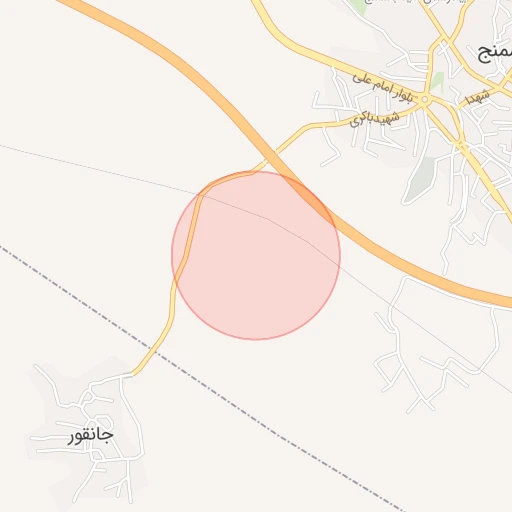The image size is (512, 512).
Task: Click the بلوار امام علی street label
Action: [383, 87]
